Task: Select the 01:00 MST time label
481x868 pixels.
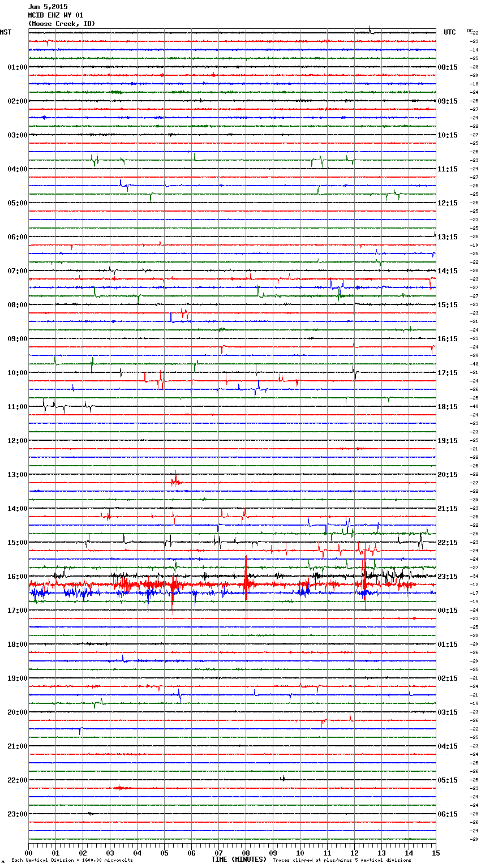Action: tap(18, 67)
